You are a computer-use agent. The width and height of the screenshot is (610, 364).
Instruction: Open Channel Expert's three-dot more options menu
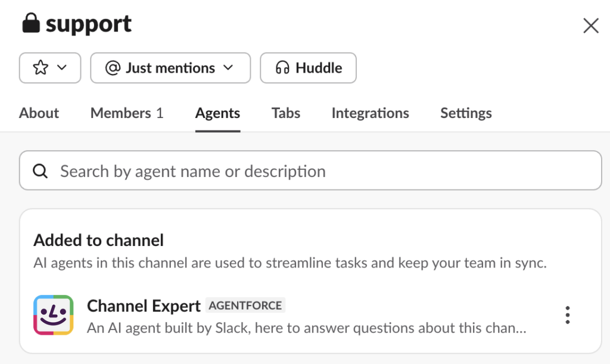(568, 315)
